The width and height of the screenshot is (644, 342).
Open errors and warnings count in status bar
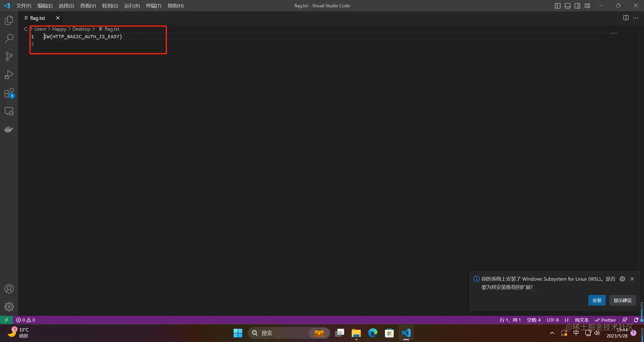click(26, 320)
